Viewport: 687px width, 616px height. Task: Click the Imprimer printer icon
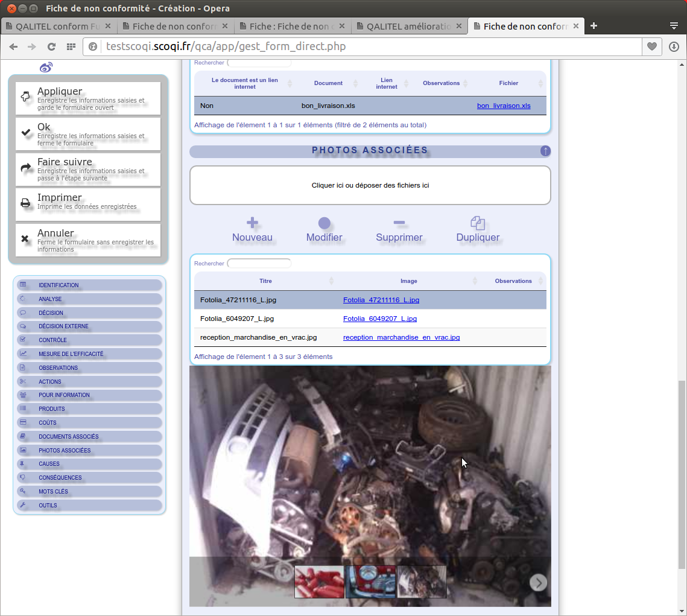pyautogui.click(x=26, y=203)
